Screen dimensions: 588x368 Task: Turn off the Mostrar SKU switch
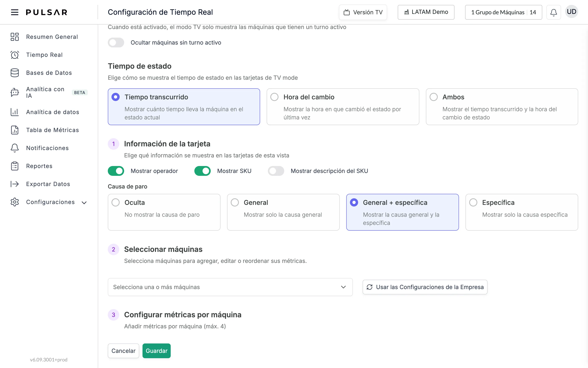click(202, 171)
